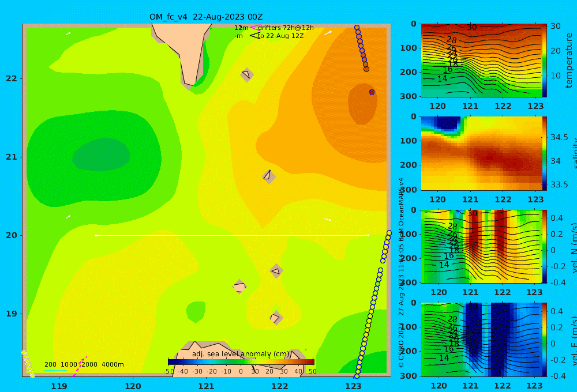This screenshot has width=577, height=392.
Task: Click the magenta dashed track near 119.3E at the bottom
Action: click(80, 366)
